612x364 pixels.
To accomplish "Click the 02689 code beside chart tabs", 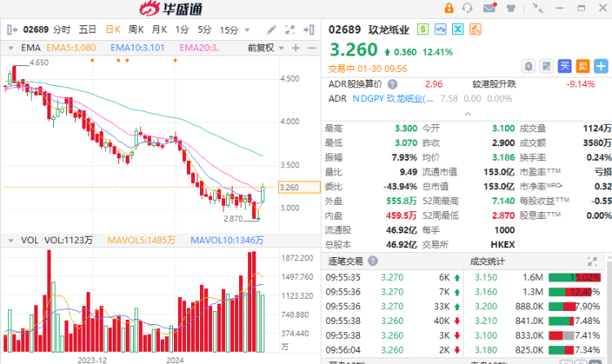I will click(36, 29).
